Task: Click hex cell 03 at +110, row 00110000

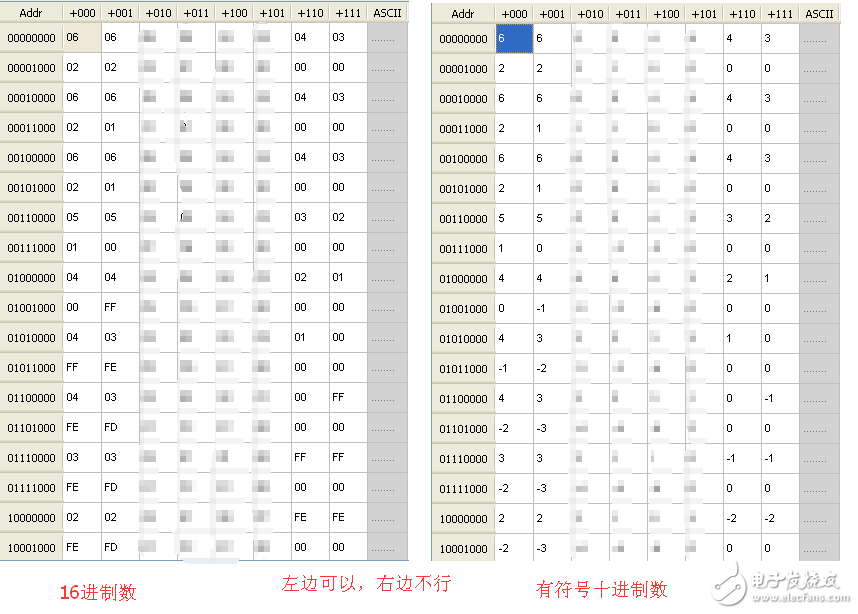Action: (x=310, y=217)
